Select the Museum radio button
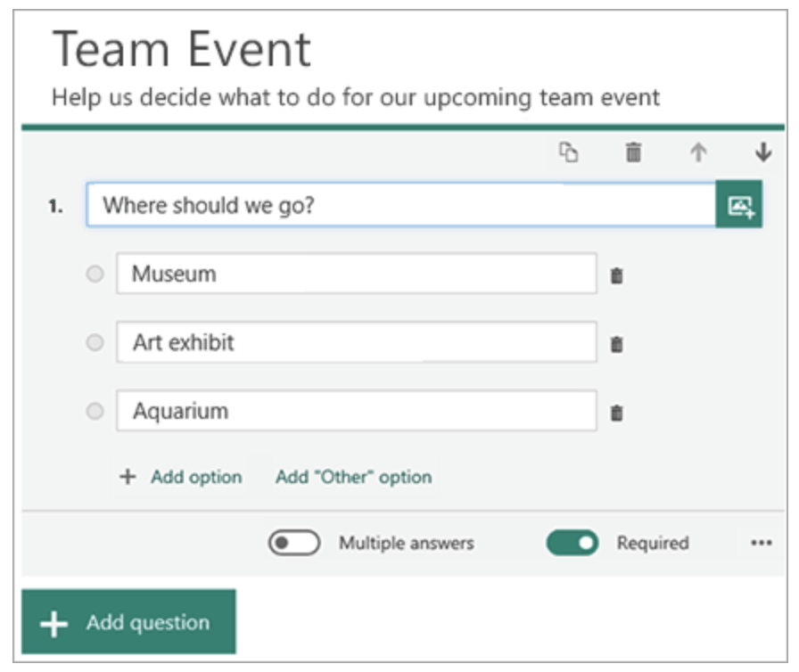The width and height of the screenshot is (799, 672). [x=95, y=275]
